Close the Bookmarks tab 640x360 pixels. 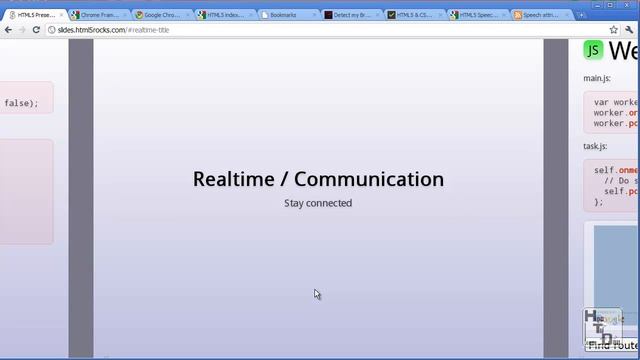(x=314, y=15)
